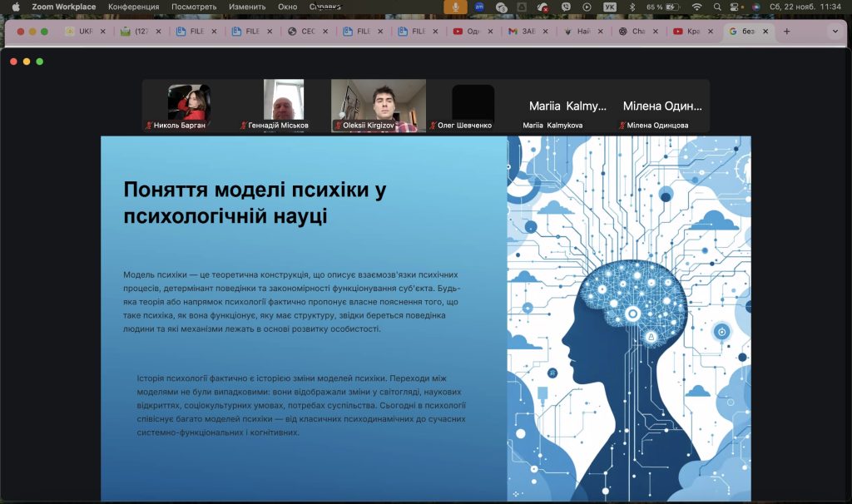Open the Wi-Fi status menu
Screen dimensions: 852x504
point(696,7)
